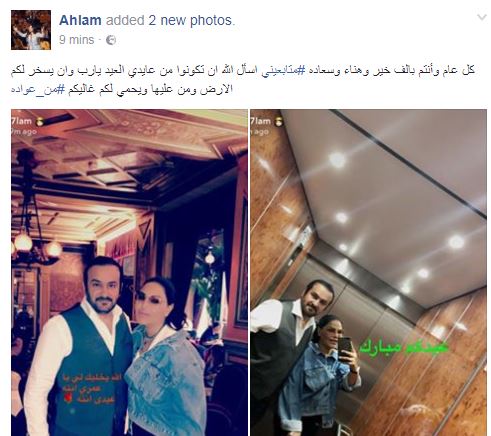This screenshot has width=491, height=436.
Task: Click the Ahlam name link
Action: pos(80,20)
